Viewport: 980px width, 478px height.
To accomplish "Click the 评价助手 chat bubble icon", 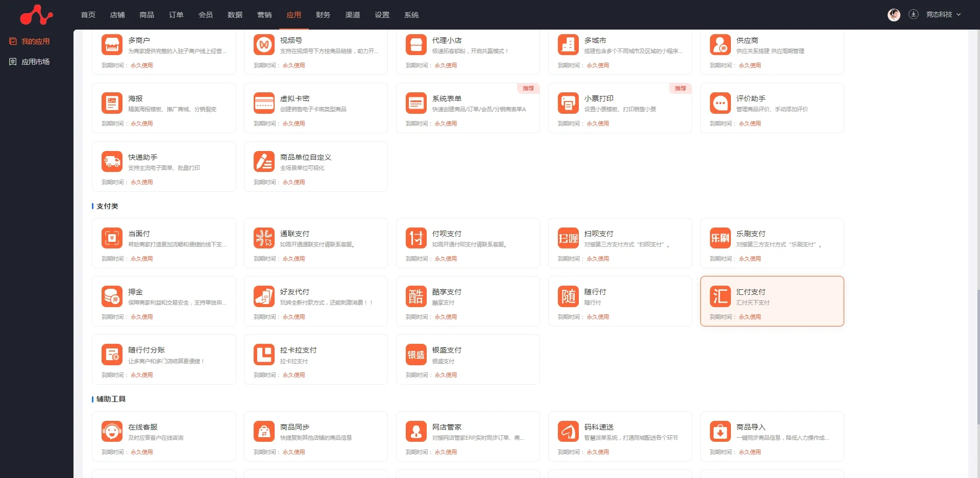I will (720, 103).
